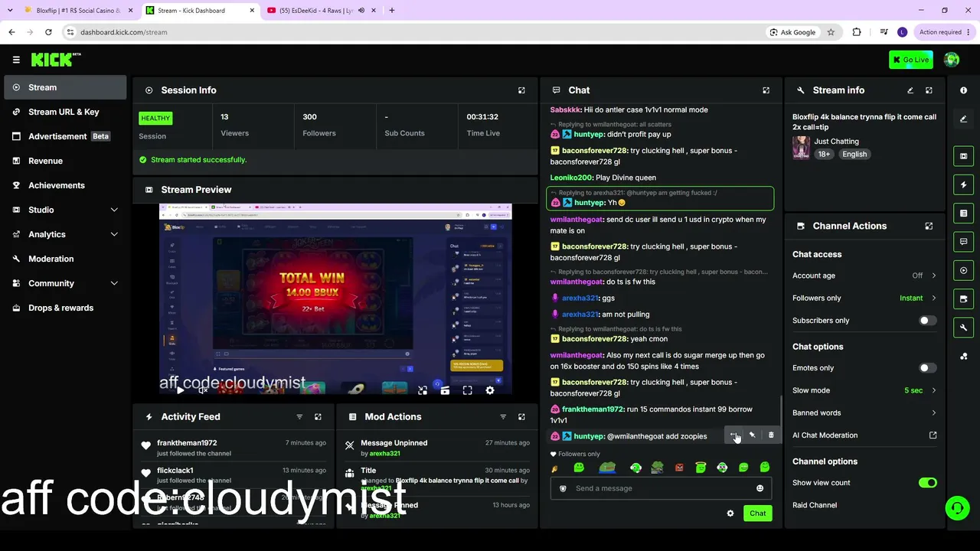Open stream preview settings gear
Image resolution: width=980 pixels, height=551 pixels.
(490, 390)
